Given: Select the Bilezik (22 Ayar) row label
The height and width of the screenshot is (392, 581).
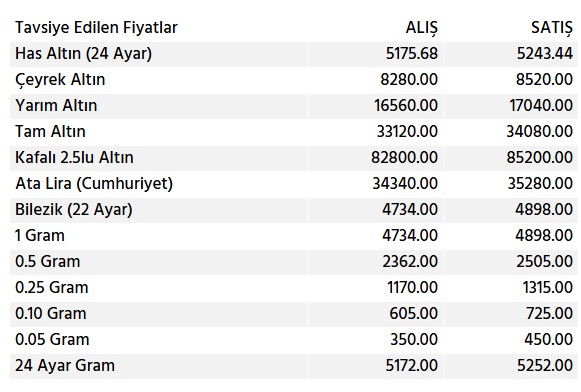Looking at the screenshot, I should click(x=74, y=210).
